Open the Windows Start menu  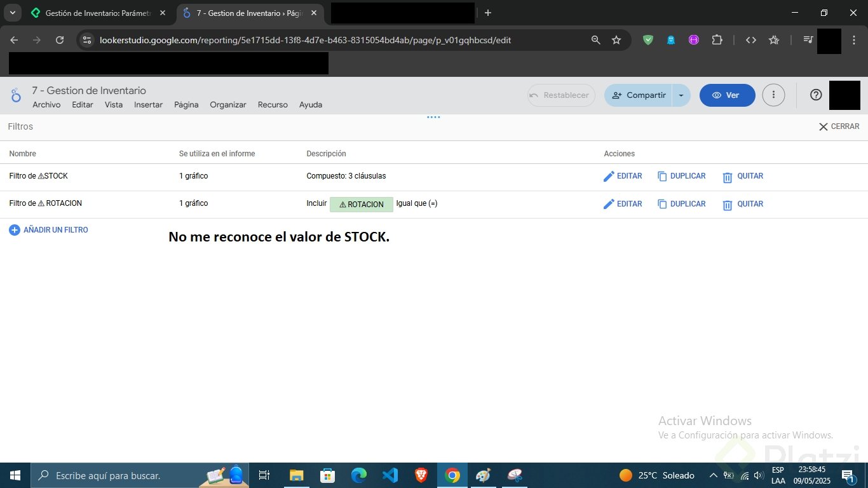[x=15, y=475]
